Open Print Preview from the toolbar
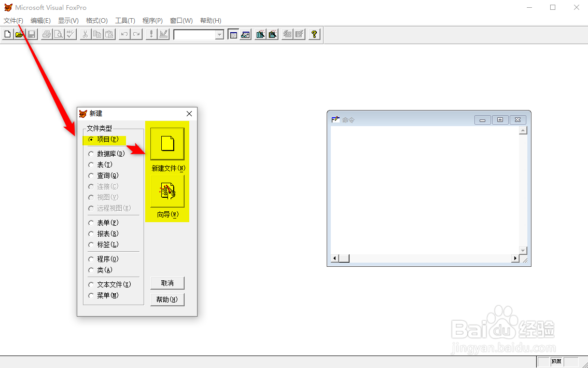This screenshot has height=368, width=588. point(59,35)
